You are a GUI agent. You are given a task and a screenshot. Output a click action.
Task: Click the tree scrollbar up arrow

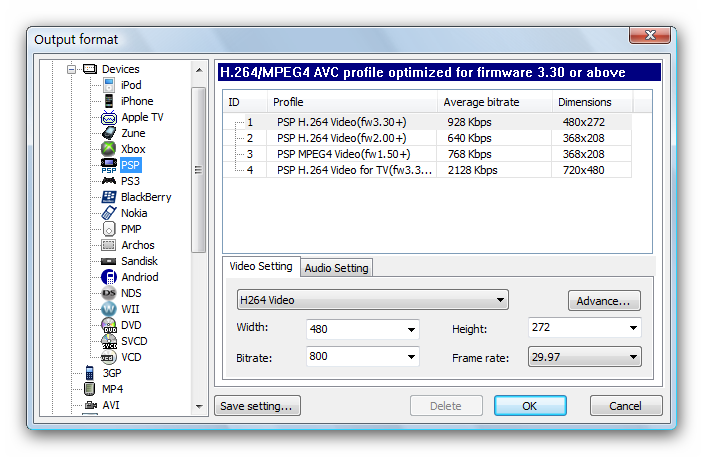click(199, 70)
